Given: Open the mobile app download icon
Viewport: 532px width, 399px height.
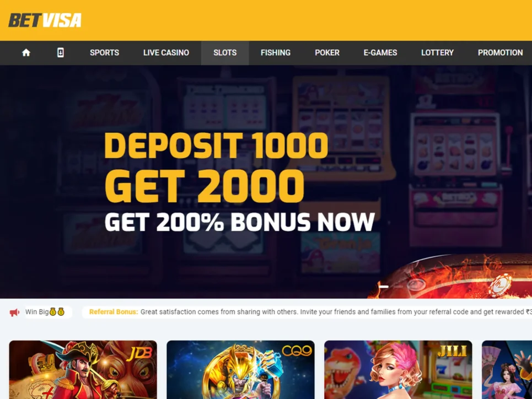Looking at the screenshot, I should tap(61, 52).
